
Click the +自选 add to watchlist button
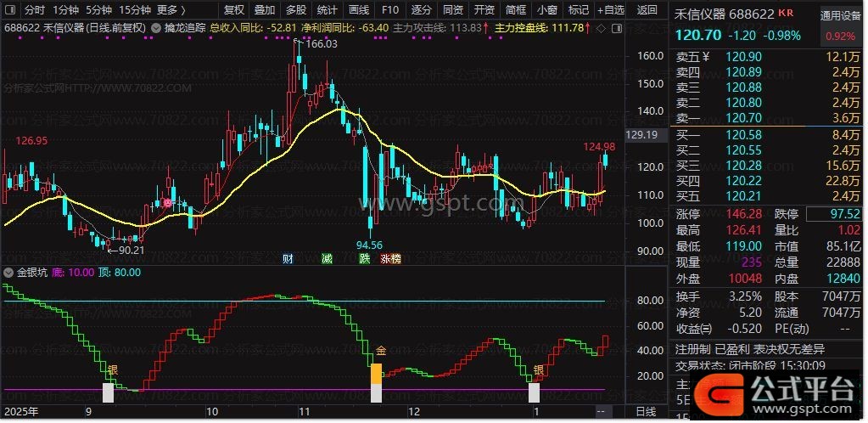(610, 10)
